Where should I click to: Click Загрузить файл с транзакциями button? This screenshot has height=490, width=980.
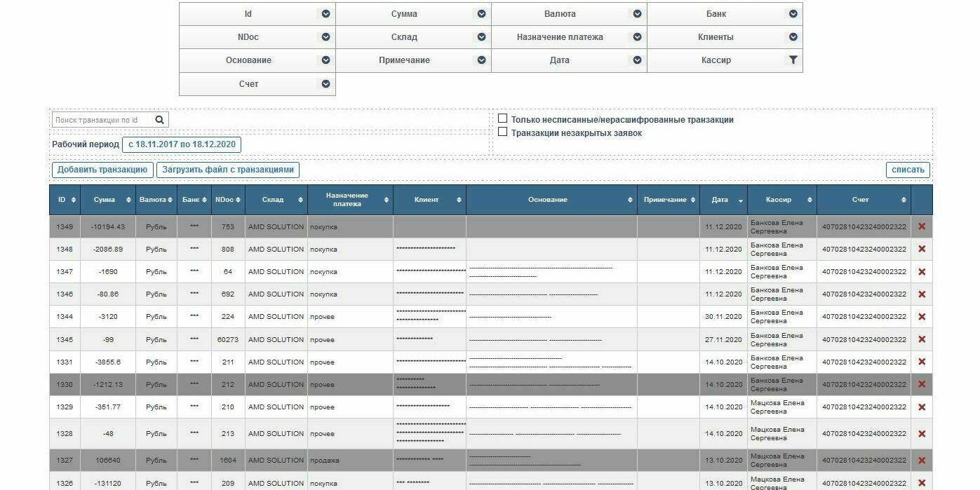[228, 170]
